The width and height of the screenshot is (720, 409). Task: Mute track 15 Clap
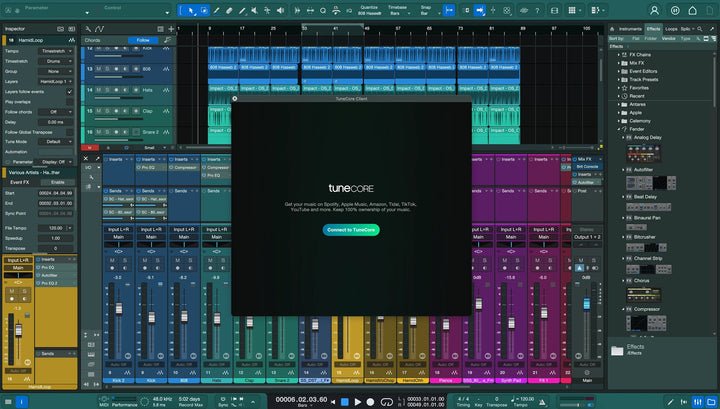[98, 111]
